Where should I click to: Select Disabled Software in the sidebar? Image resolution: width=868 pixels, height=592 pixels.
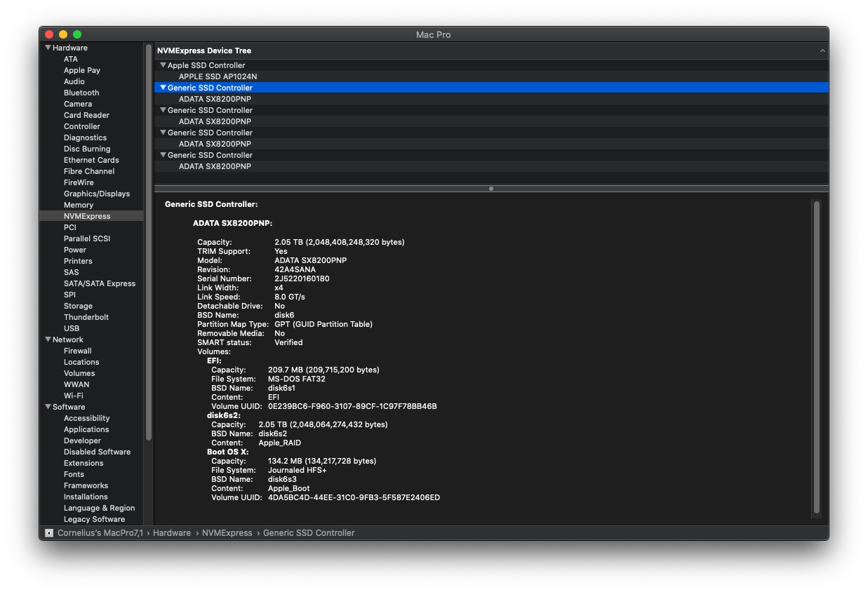97,452
